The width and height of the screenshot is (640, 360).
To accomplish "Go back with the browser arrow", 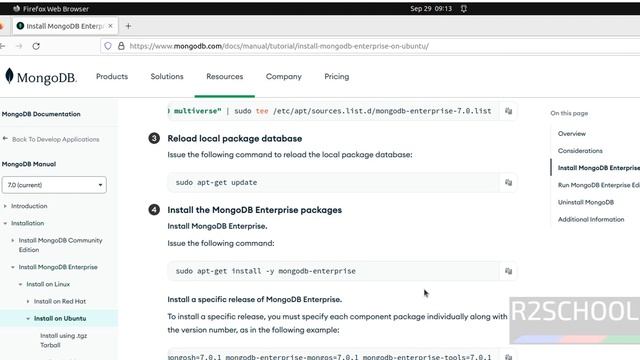I will tap(2, 46).
